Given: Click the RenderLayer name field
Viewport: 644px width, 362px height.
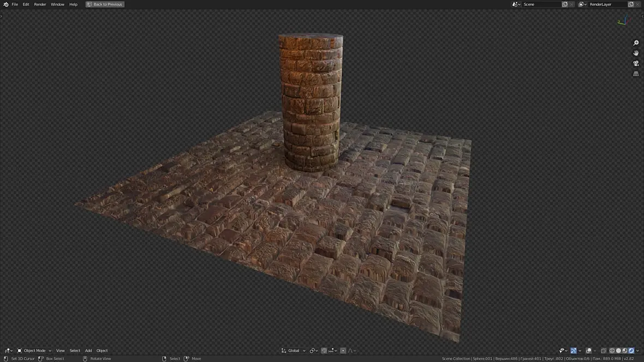Looking at the screenshot, I should (x=607, y=4).
